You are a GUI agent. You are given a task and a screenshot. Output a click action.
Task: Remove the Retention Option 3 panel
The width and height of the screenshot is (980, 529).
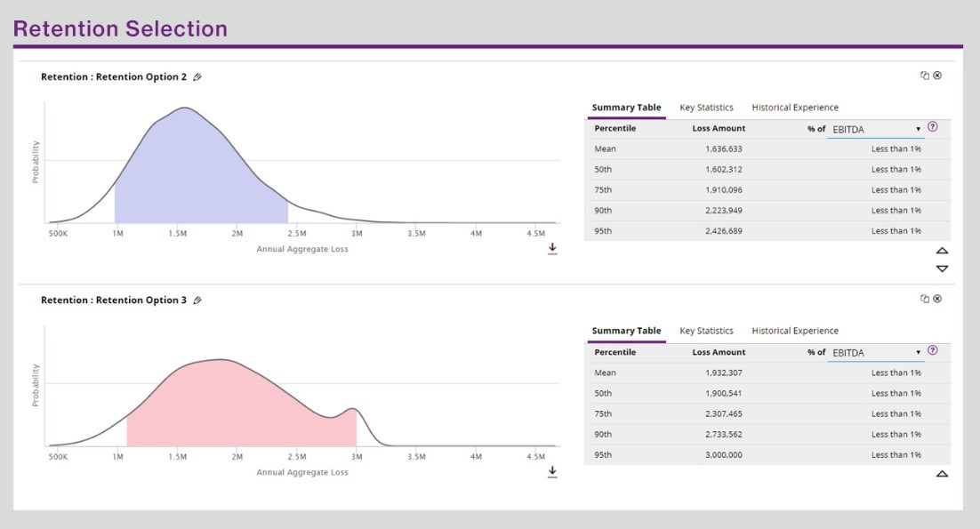(x=937, y=299)
